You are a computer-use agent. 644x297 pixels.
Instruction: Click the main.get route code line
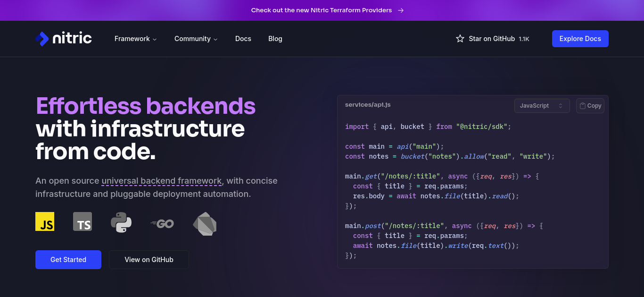(x=442, y=176)
